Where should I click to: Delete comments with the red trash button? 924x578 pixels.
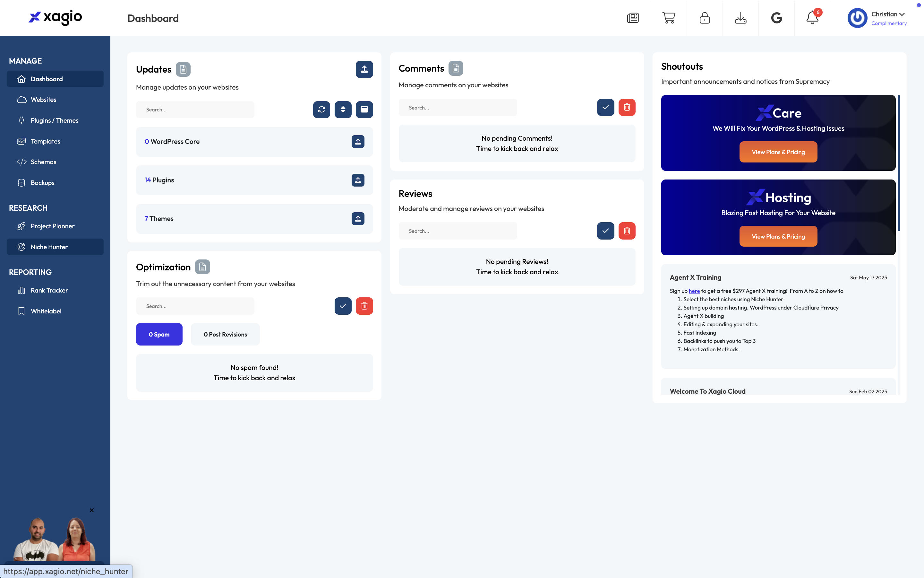tap(627, 108)
